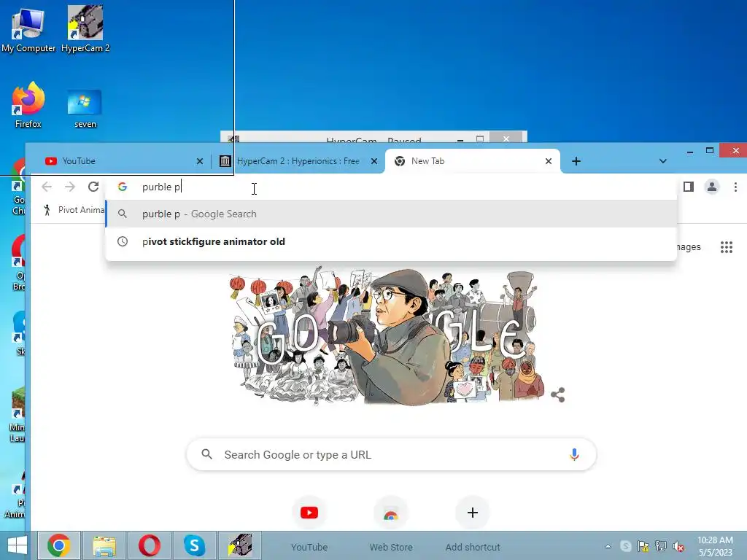Select 'purble p - Google Search' suggestion
The height and width of the screenshot is (560, 747).
point(391,214)
